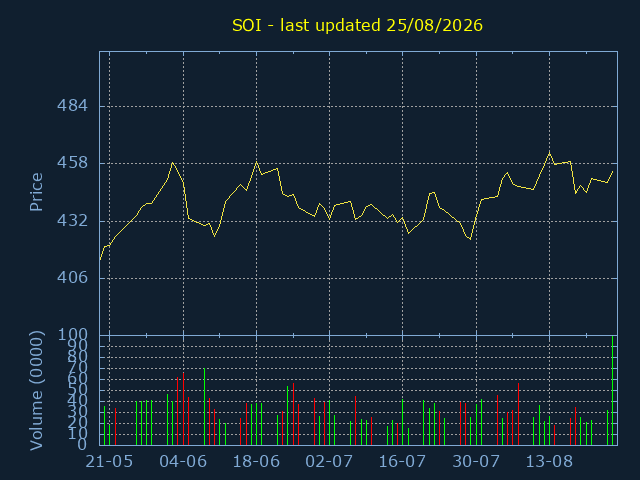The width and height of the screenshot is (640, 480).
Task: Click the 02-07 date label
Action: (329, 462)
